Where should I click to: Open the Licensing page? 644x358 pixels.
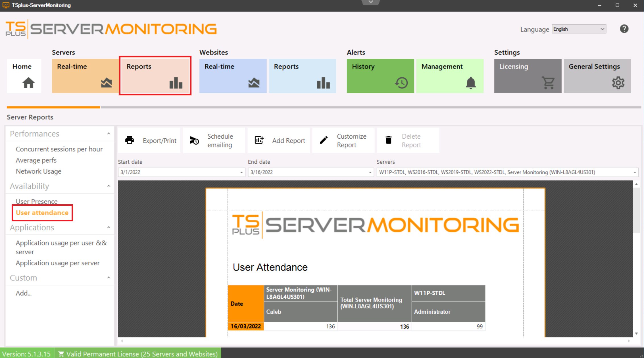coord(527,76)
